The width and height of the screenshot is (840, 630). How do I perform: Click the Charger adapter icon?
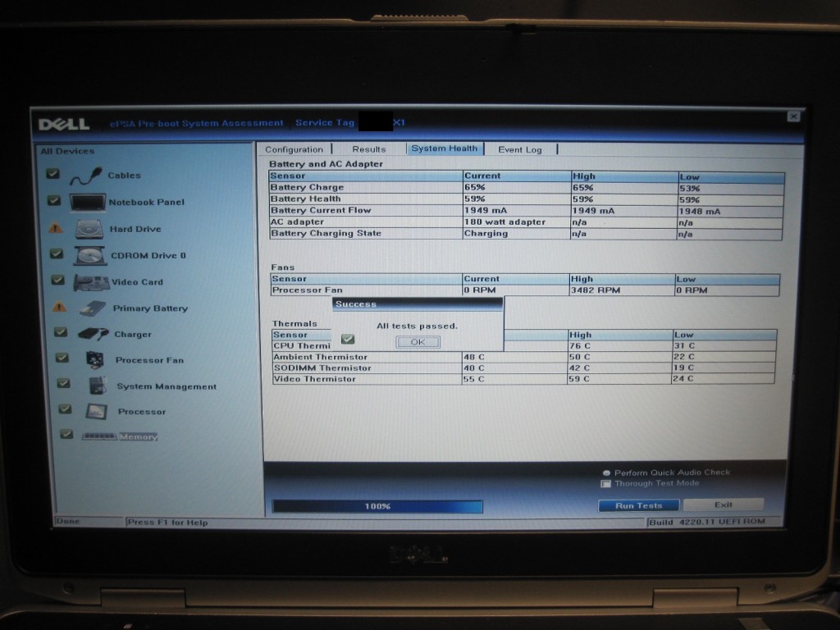[93, 335]
